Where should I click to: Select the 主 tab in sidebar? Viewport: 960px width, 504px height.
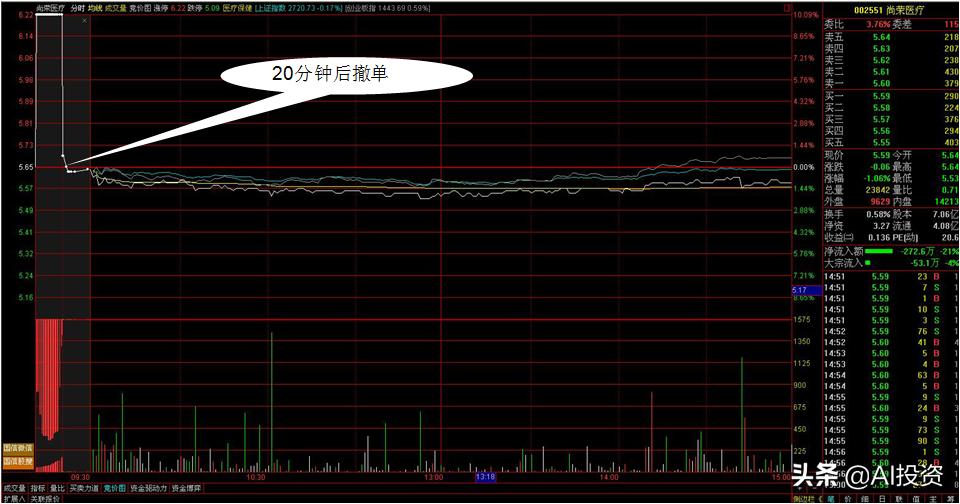[932, 499]
